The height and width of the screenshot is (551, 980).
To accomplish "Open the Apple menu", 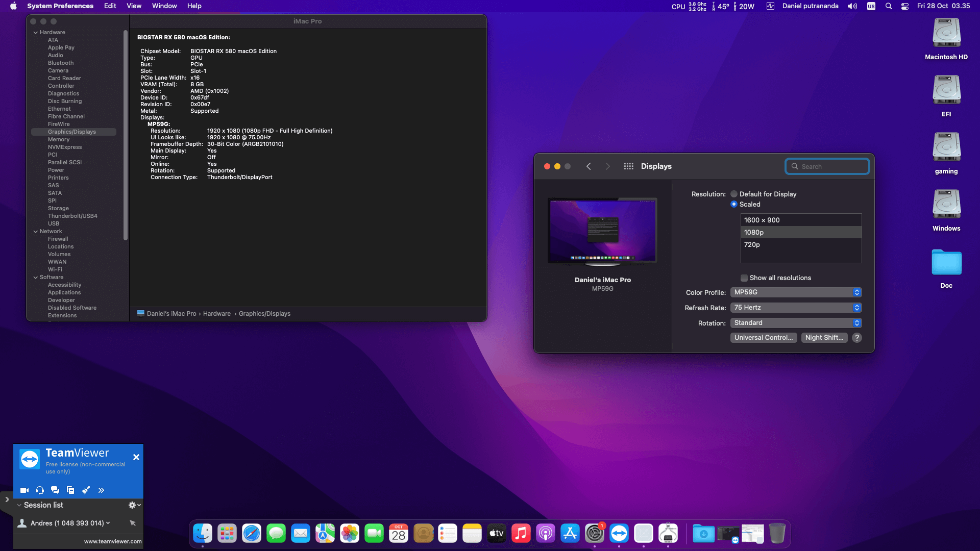I will (x=14, y=6).
